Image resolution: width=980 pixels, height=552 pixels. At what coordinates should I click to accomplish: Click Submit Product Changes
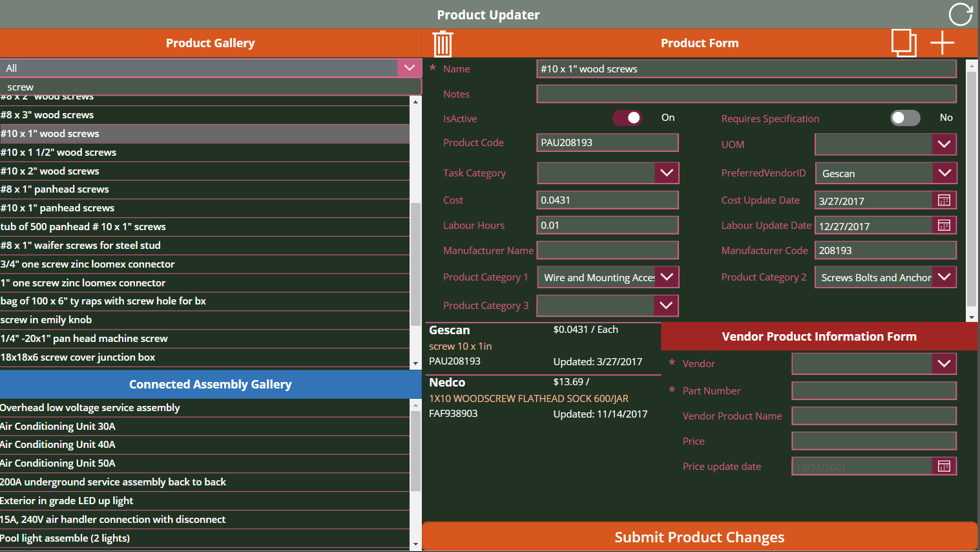click(699, 536)
